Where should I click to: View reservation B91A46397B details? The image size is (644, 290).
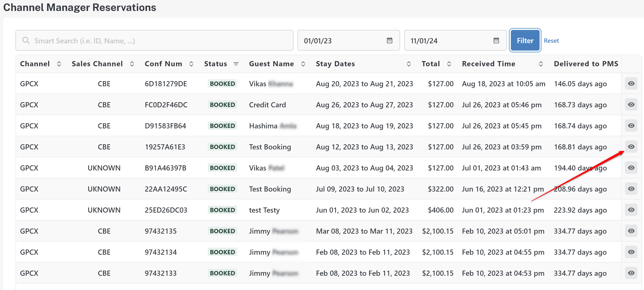pos(631,168)
